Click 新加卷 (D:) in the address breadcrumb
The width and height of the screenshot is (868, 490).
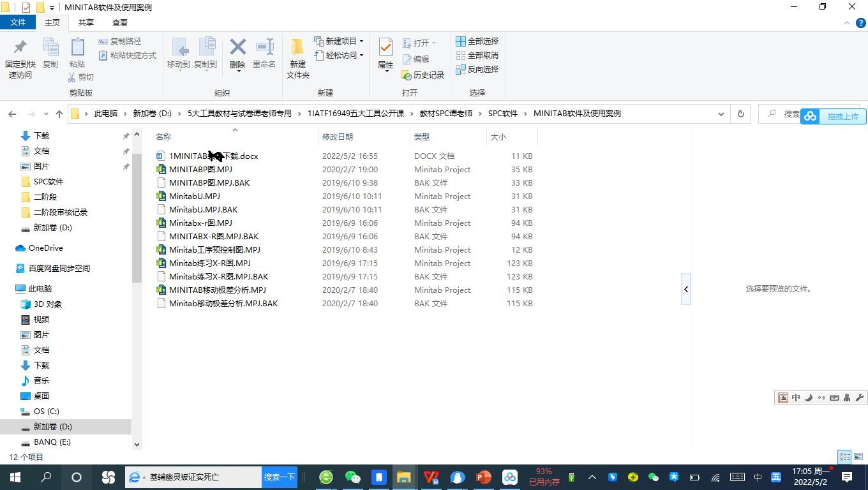pyautogui.click(x=152, y=114)
